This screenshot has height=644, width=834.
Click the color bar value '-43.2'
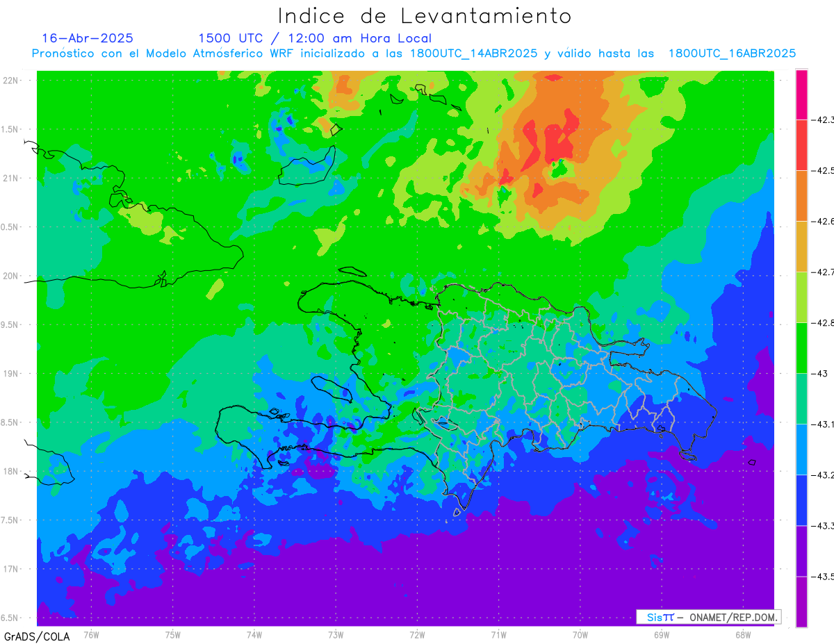pyautogui.click(x=824, y=474)
